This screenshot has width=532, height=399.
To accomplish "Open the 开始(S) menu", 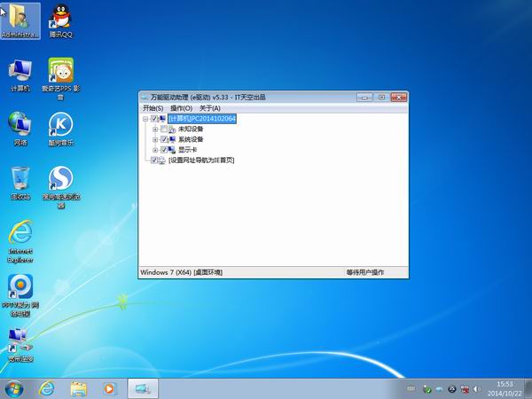I will 153,108.
